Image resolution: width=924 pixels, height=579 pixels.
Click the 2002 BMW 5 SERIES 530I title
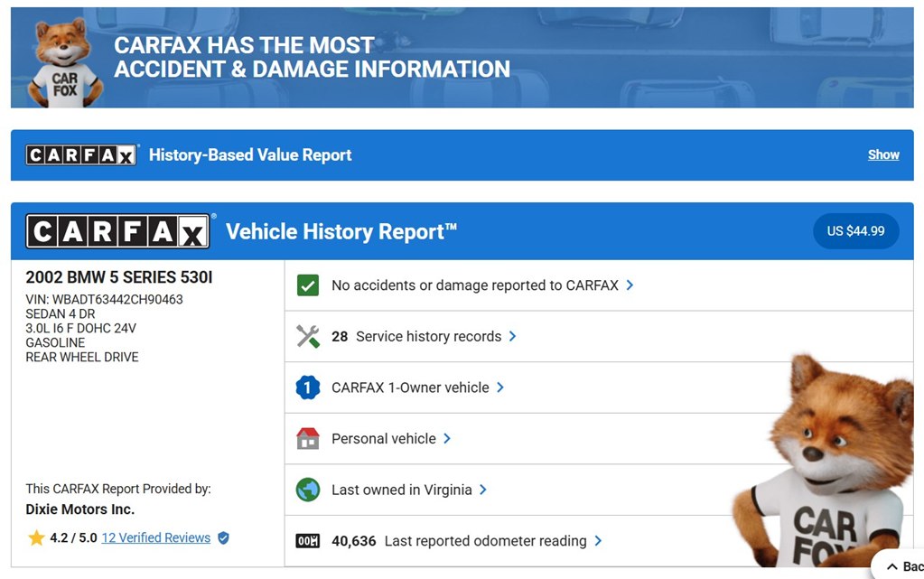coord(119,277)
